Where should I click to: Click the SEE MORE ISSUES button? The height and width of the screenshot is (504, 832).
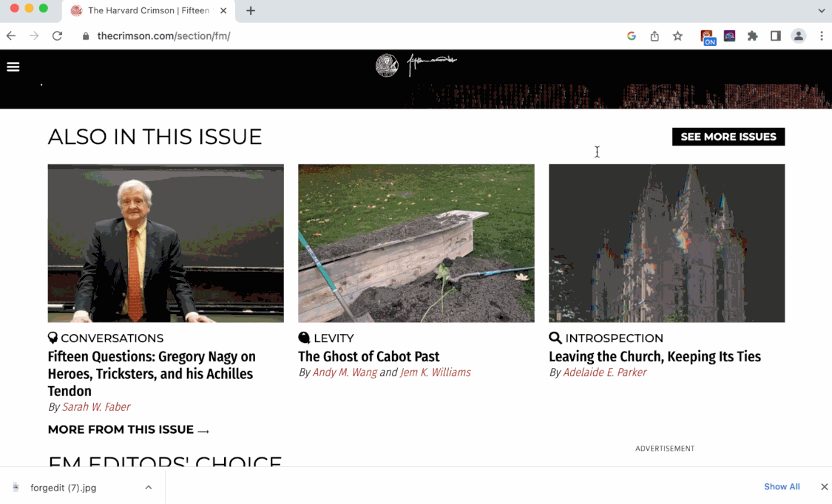(x=728, y=137)
